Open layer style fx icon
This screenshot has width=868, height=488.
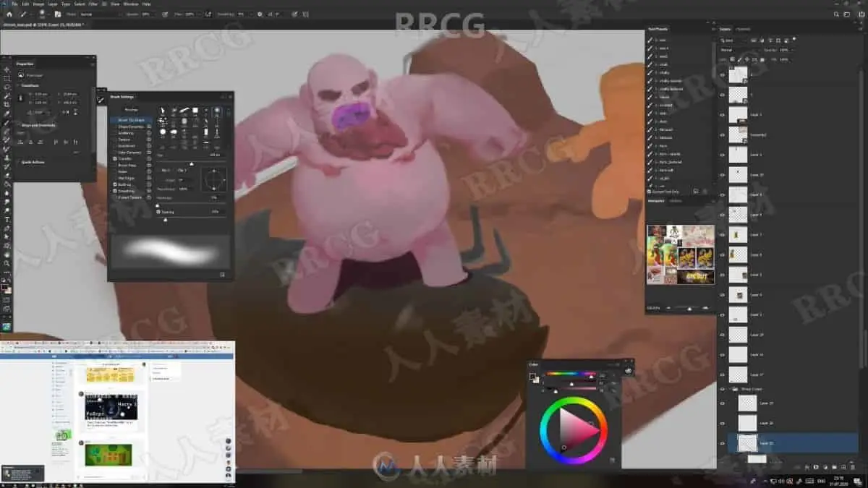point(807,467)
